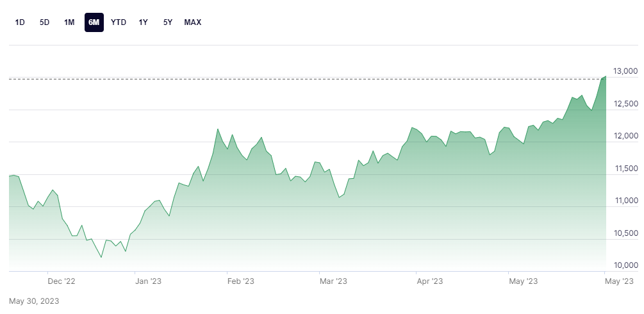The width and height of the screenshot is (644, 314).
Task: Click the Dec '22 x-axis label
Action: point(62,281)
